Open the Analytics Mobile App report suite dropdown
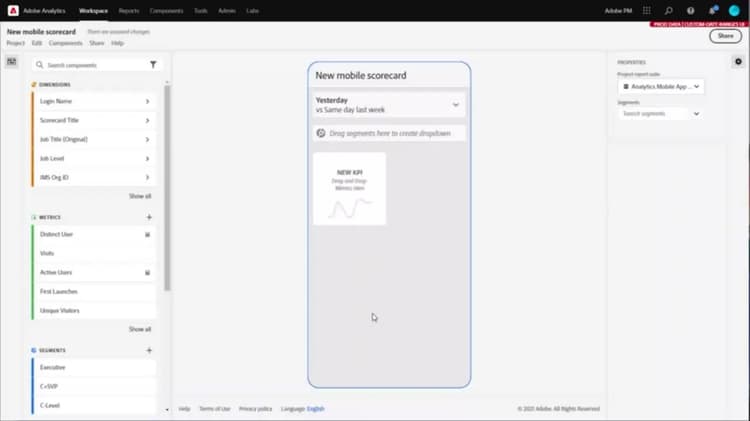Image resolution: width=750 pixels, height=421 pixels. point(661,87)
